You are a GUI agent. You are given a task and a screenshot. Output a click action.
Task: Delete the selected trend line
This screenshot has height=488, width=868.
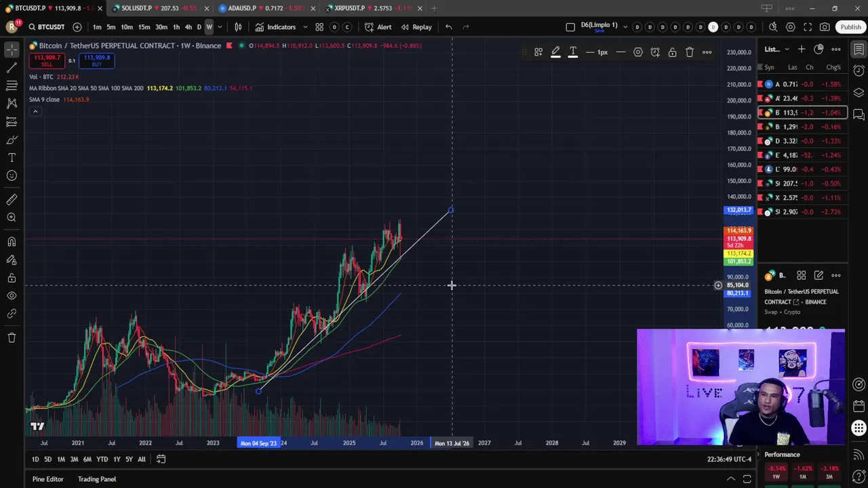point(690,52)
